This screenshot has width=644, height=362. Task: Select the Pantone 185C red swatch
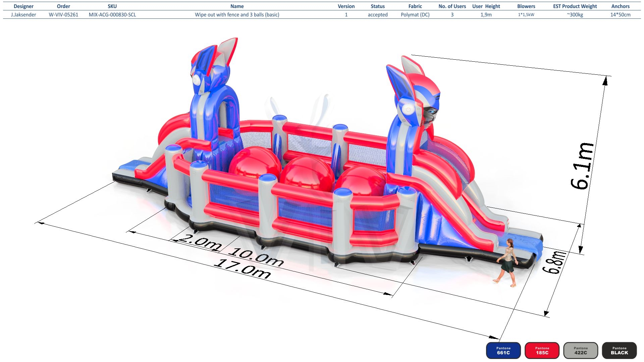[x=542, y=351]
